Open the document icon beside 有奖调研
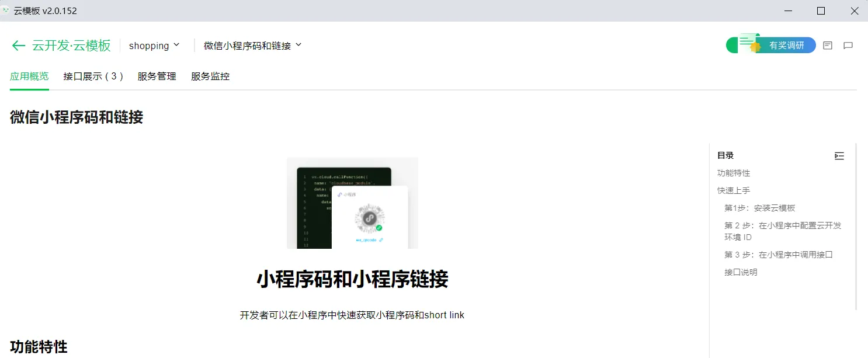 827,46
